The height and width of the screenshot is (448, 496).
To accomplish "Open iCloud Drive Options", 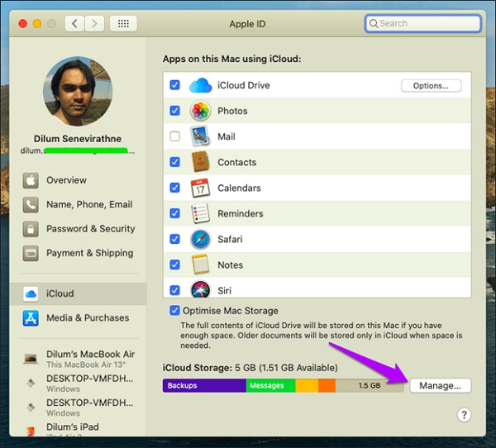I will tap(431, 85).
